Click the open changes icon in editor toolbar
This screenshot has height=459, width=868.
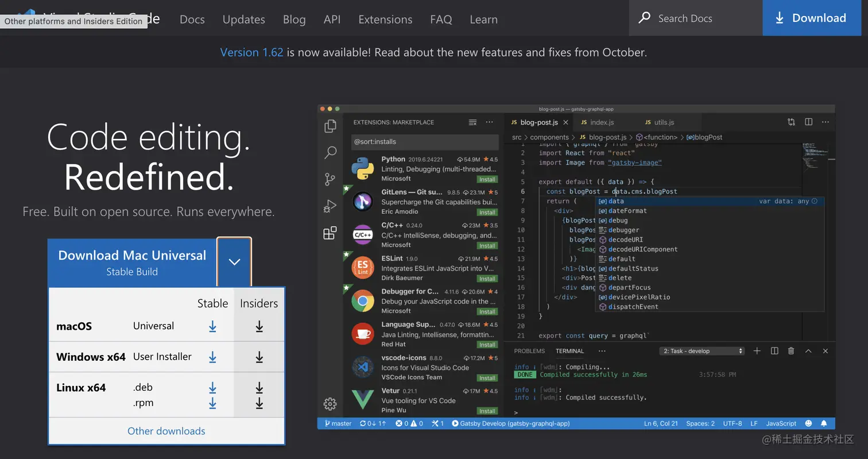coord(791,122)
